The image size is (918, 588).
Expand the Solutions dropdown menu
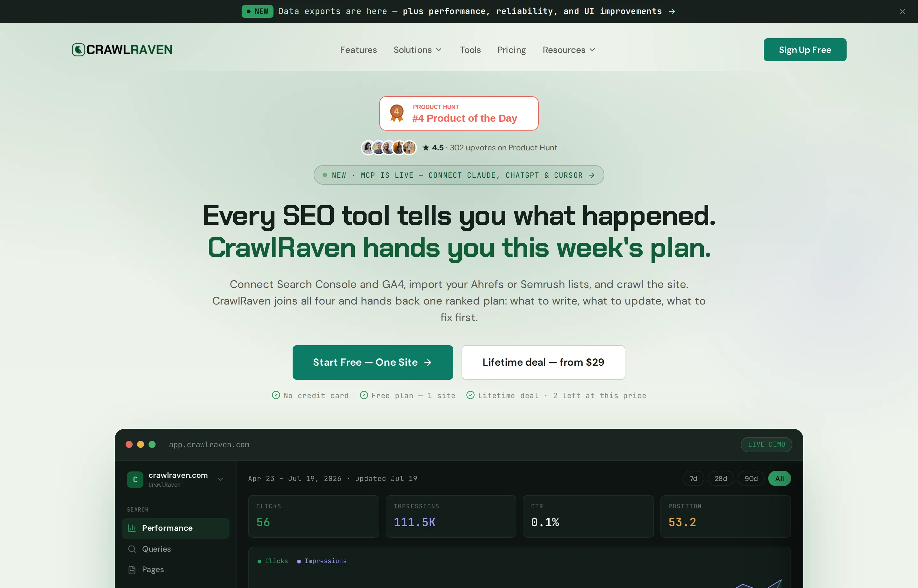click(418, 50)
